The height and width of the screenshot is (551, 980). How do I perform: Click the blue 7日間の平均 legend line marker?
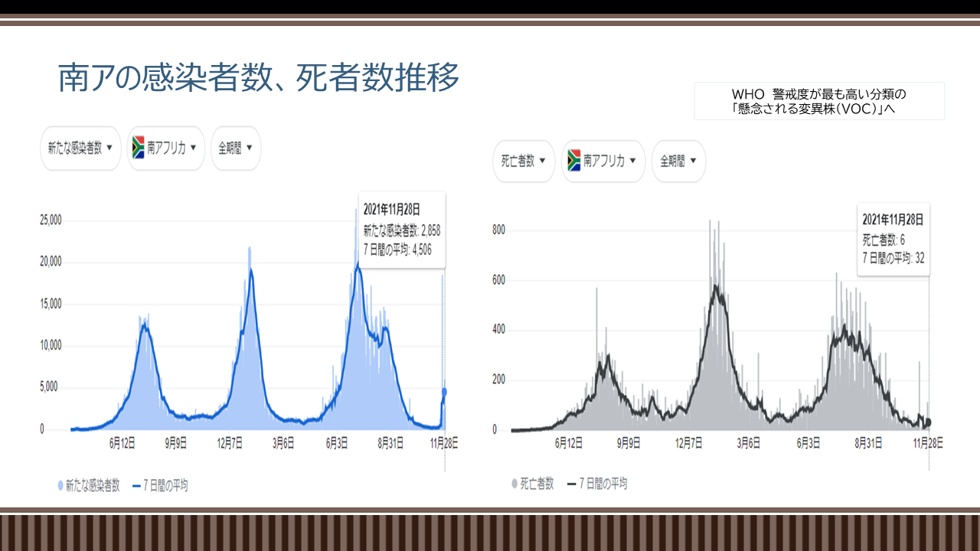click(x=136, y=486)
